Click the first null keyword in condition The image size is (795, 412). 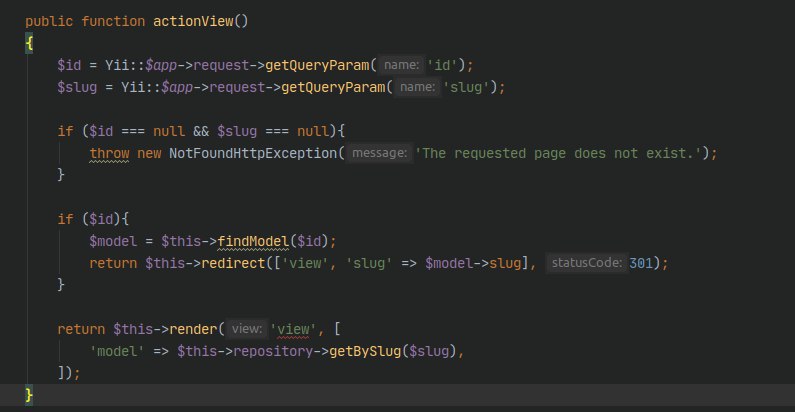coord(169,131)
